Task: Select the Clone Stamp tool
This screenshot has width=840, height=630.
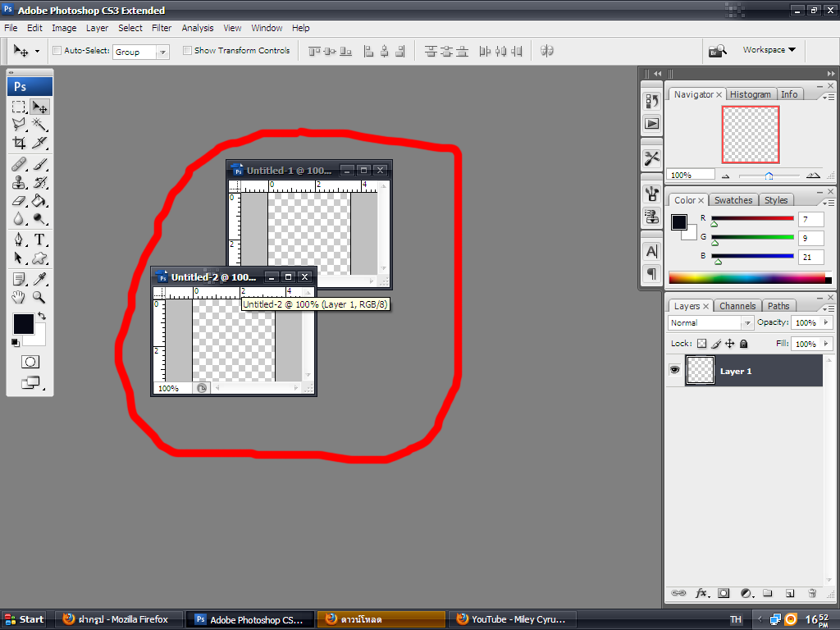Action: click(x=19, y=182)
